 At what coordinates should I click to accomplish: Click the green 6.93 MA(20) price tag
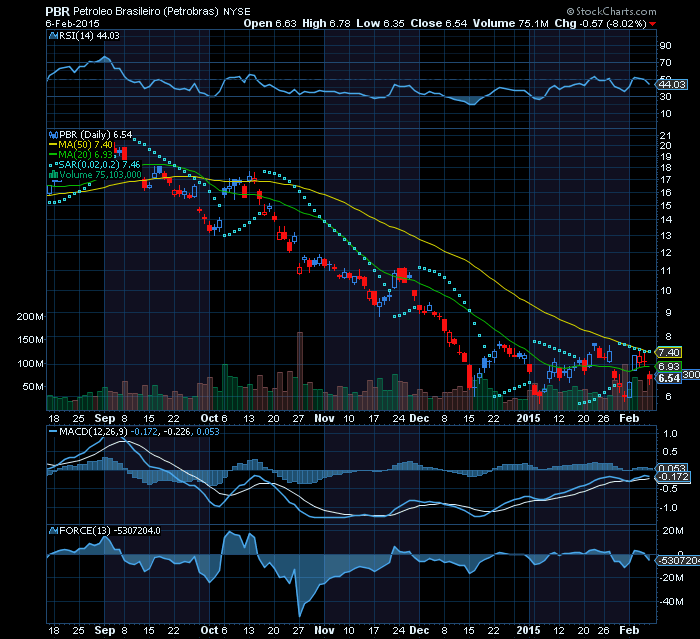[669, 366]
